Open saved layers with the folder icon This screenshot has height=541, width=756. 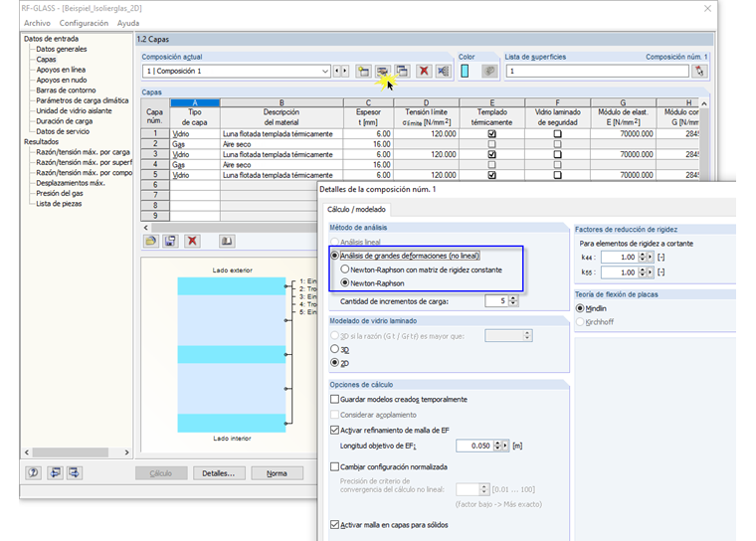tap(151, 241)
